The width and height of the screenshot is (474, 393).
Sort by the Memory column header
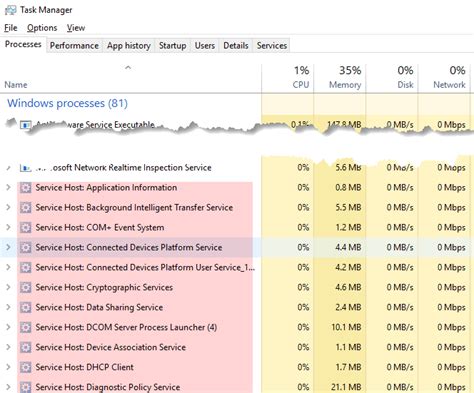[340, 78]
